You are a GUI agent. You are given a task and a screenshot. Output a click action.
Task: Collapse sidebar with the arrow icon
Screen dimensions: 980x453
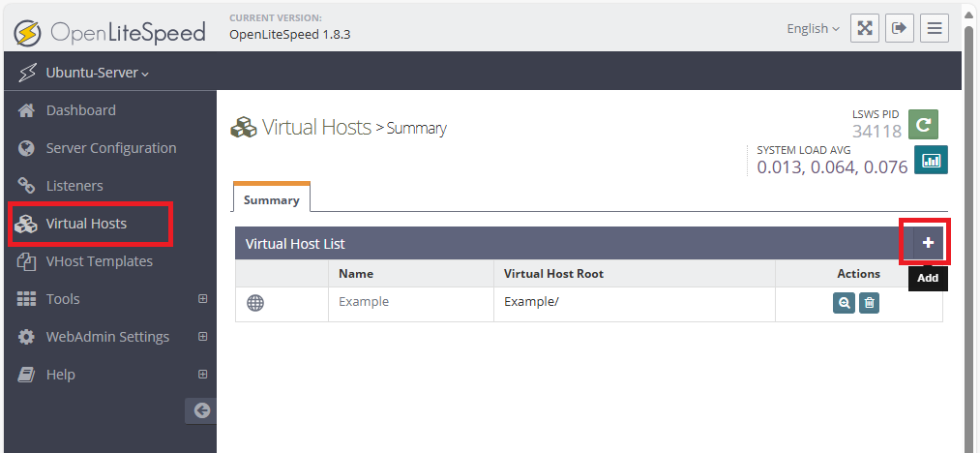point(201,410)
